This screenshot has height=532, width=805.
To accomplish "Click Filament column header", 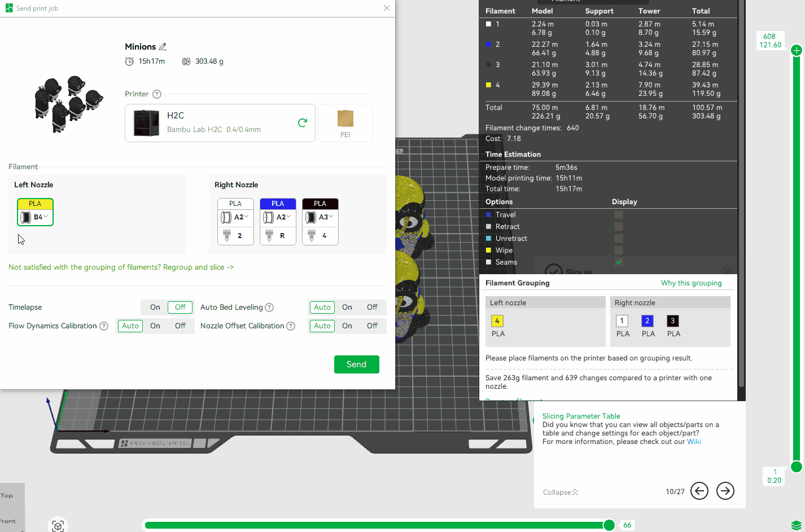I will pyautogui.click(x=500, y=11).
